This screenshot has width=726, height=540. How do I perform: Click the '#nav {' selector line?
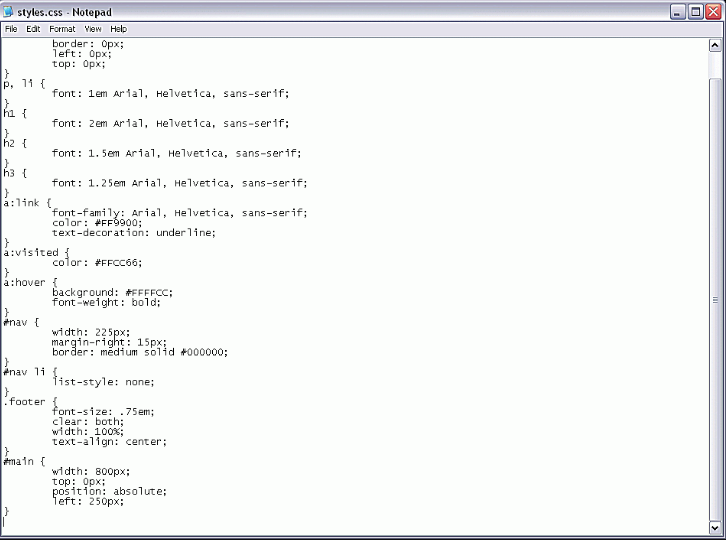pyautogui.click(x=21, y=322)
